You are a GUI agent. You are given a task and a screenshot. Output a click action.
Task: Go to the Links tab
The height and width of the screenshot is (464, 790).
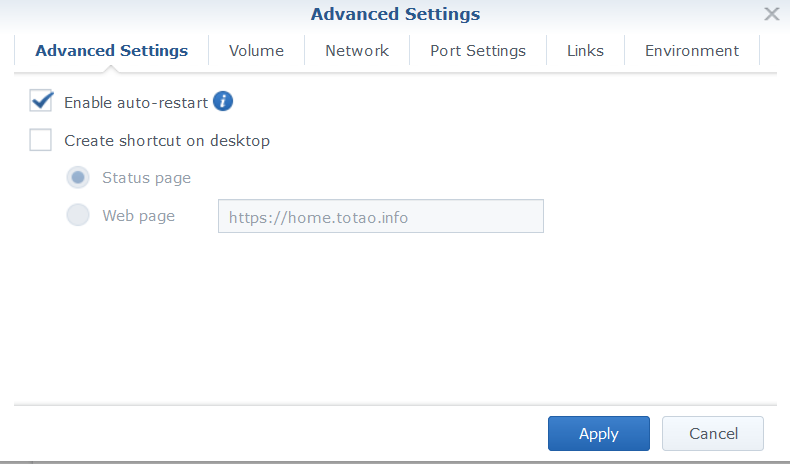[585, 51]
